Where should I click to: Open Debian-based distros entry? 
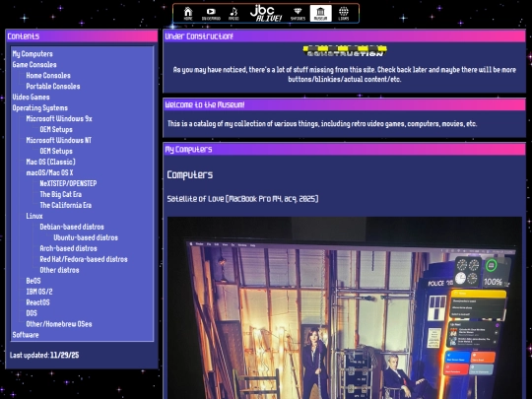[x=72, y=227]
